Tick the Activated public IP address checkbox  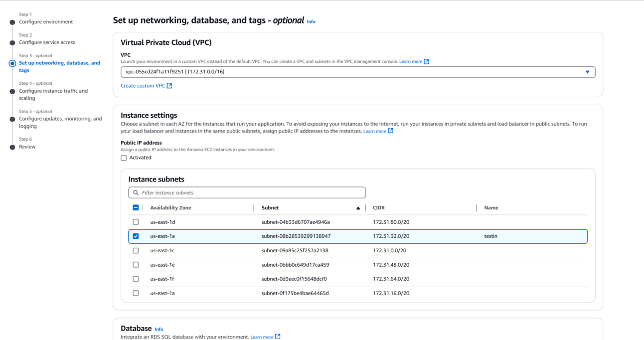[124, 158]
